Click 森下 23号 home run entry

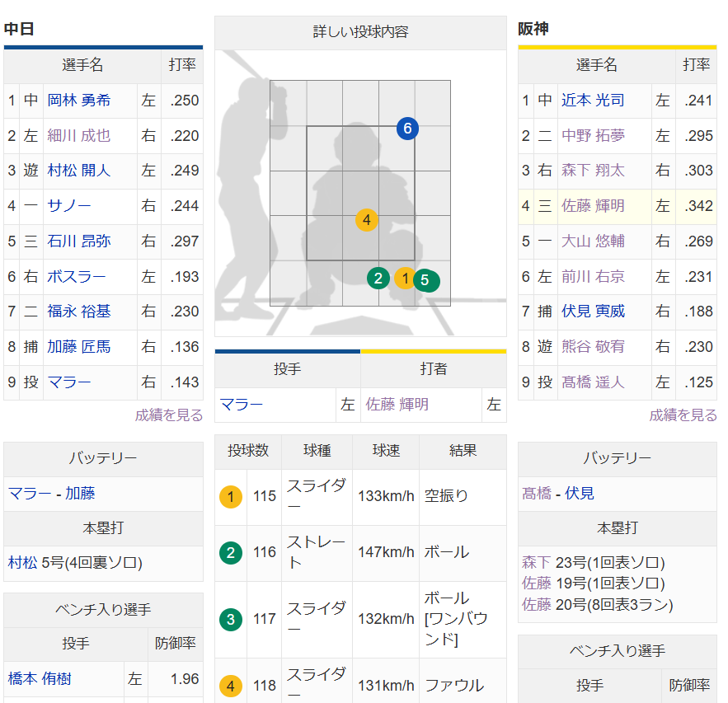click(594, 563)
